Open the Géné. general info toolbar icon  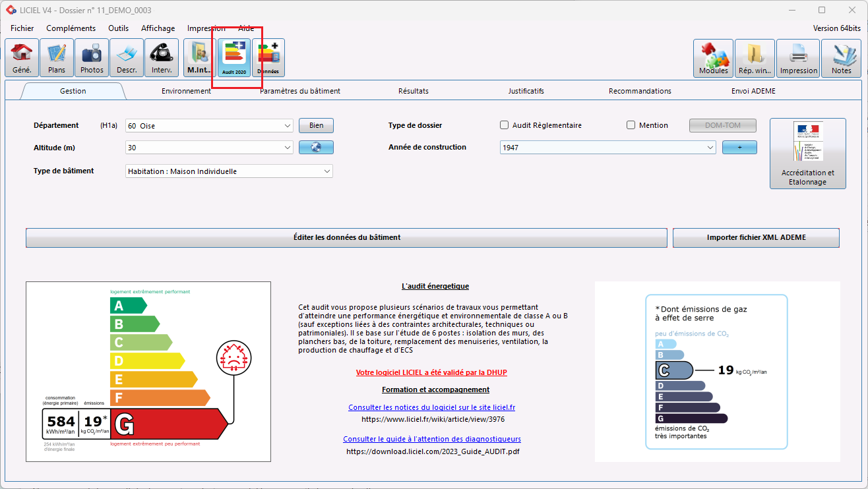pos(22,58)
